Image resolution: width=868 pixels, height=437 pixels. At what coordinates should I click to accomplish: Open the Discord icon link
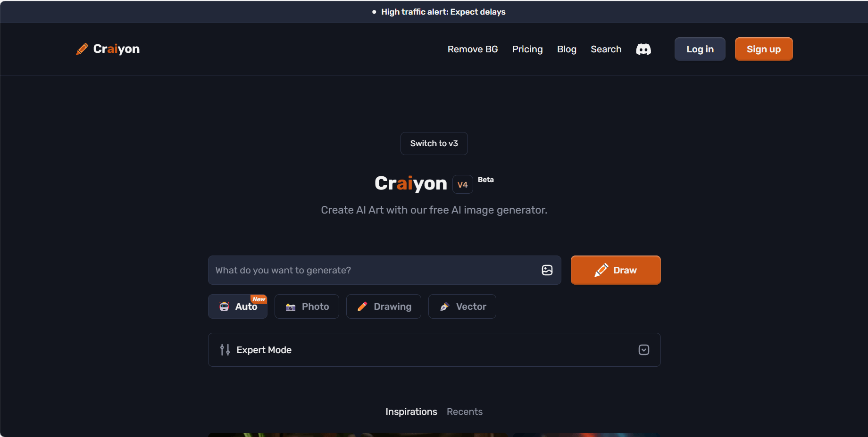click(x=643, y=49)
